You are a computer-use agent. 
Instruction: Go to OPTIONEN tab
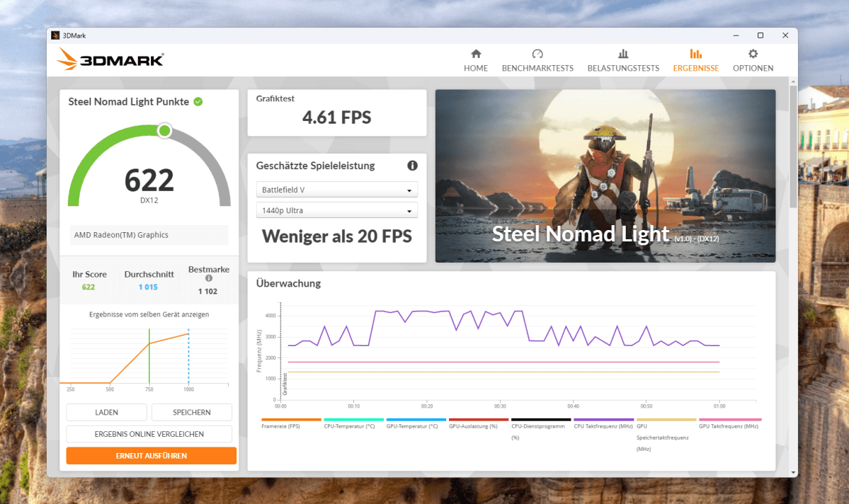(x=753, y=60)
